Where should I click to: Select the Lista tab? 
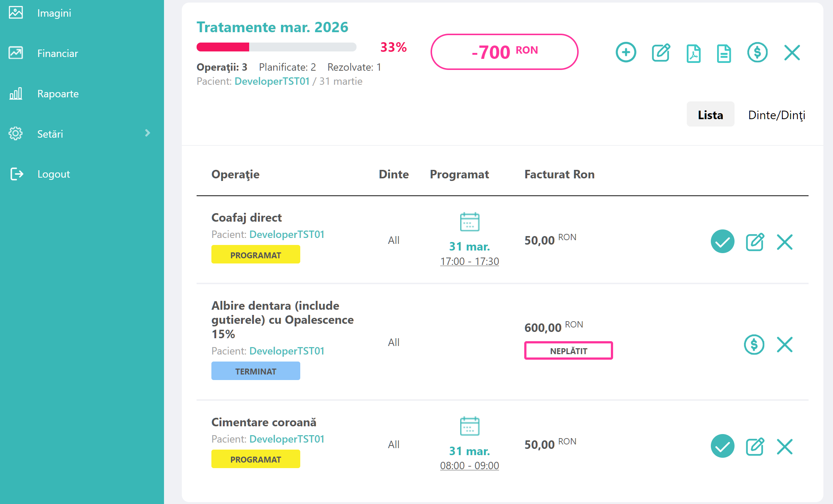[710, 115]
